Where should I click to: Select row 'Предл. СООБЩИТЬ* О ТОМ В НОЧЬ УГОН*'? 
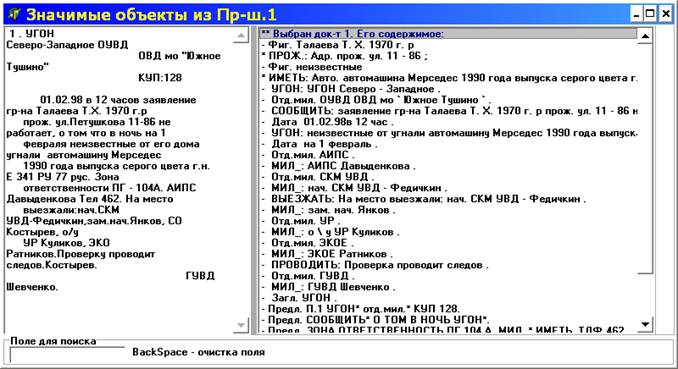click(448, 320)
